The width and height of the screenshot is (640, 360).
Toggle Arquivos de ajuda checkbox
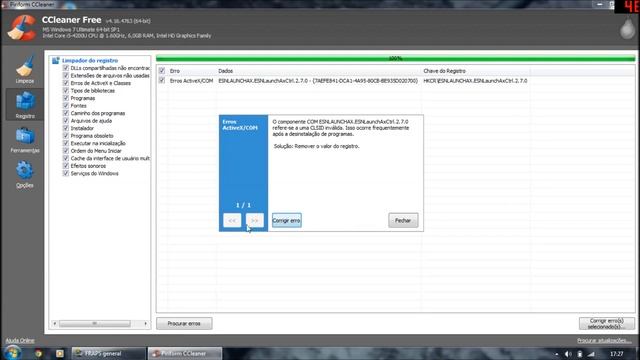click(x=66, y=121)
